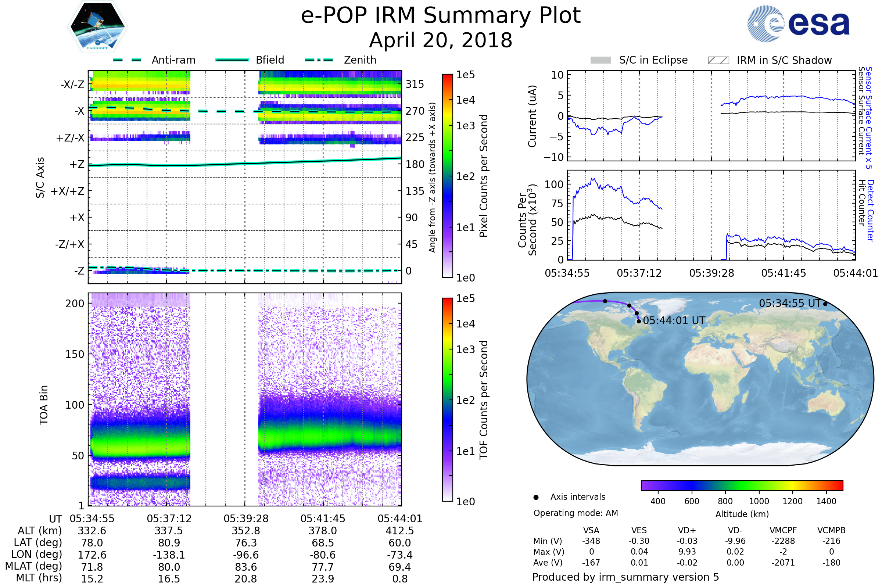This screenshot has height=588, width=882.
Task: Click the 05:34:55 UT label on map
Action: (790, 304)
